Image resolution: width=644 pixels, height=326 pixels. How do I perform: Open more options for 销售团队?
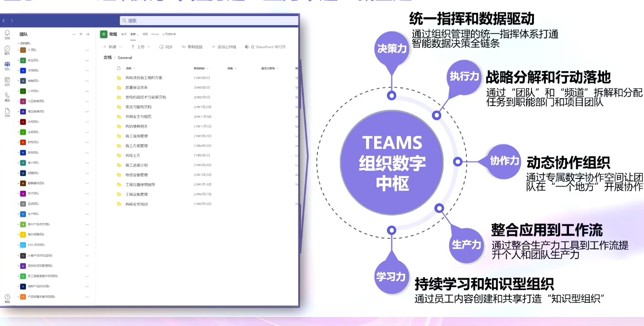point(87,81)
